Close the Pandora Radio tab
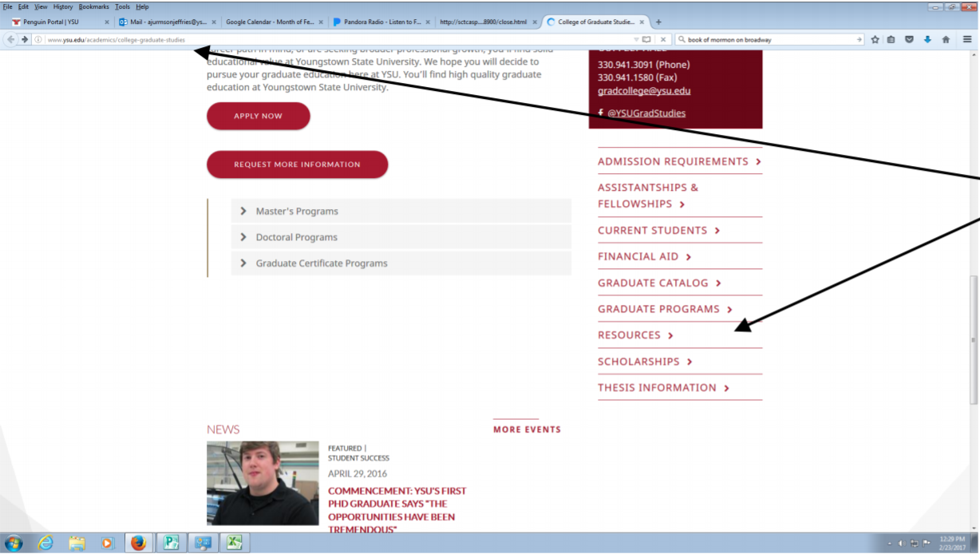 (428, 22)
